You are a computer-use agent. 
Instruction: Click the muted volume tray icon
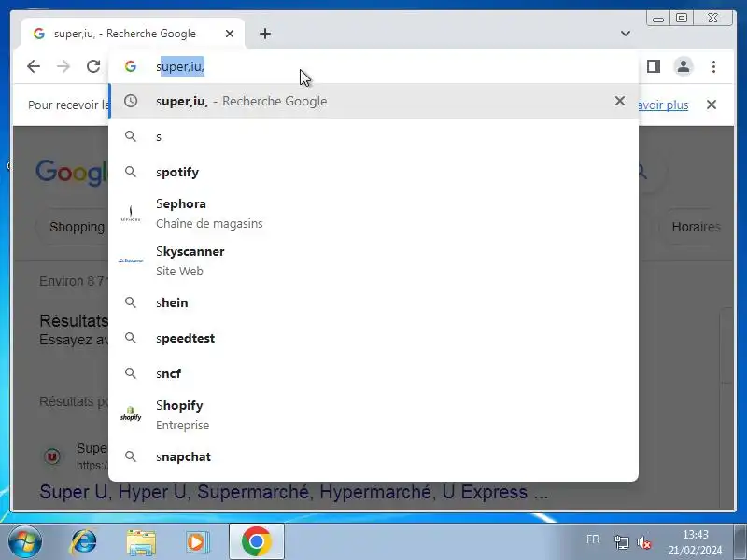point(644,542)
